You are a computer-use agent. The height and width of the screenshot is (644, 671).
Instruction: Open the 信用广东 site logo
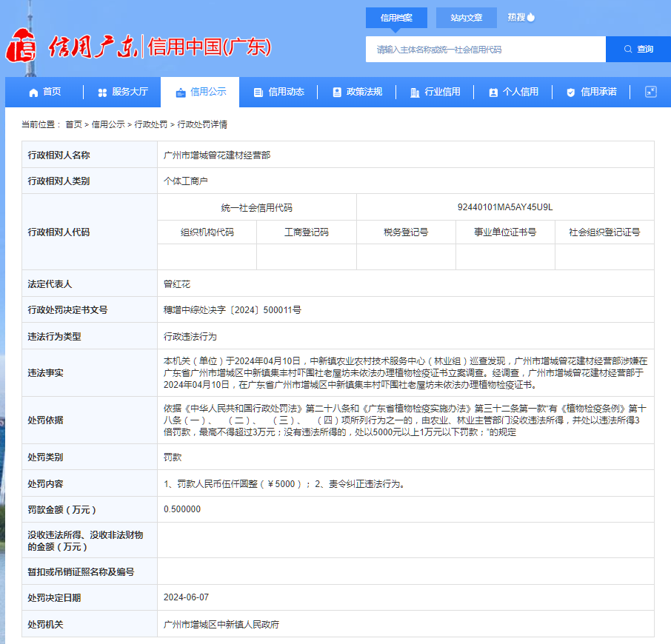click(85, 44)
